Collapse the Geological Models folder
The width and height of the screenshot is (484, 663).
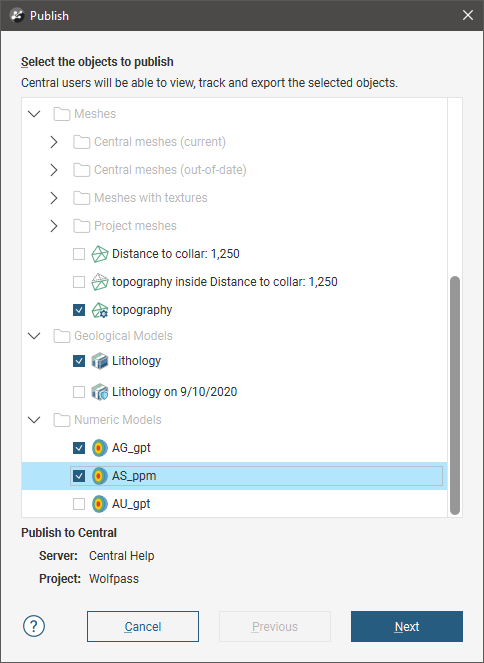click(34, 336)
